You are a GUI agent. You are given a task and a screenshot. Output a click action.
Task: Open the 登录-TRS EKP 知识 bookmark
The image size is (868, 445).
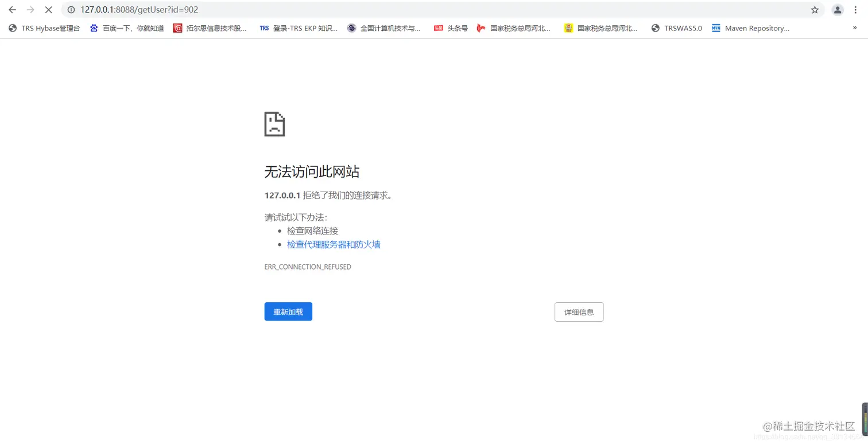(x=298, y=28)
